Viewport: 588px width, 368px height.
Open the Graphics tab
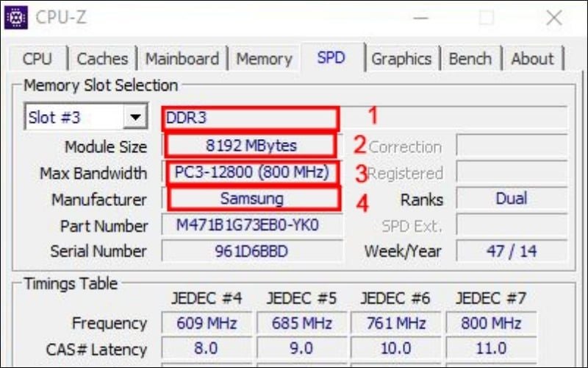tap(401, 59)
